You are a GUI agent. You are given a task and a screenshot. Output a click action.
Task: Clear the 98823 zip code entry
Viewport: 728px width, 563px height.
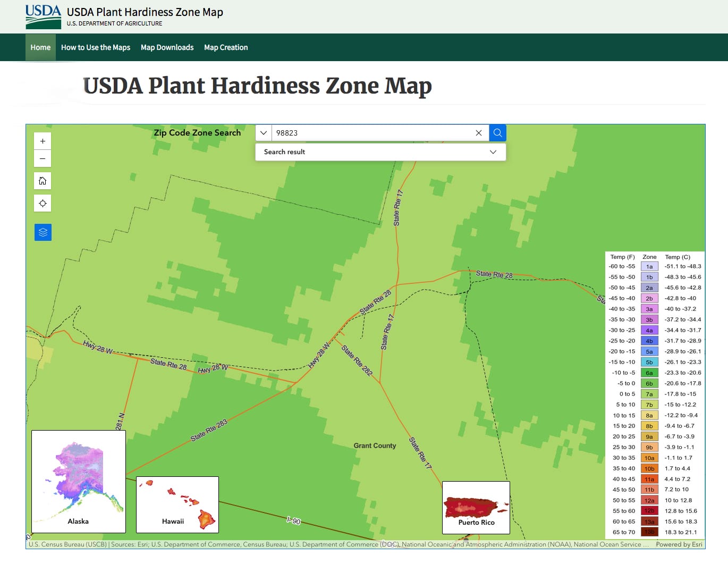click(478, 133)
